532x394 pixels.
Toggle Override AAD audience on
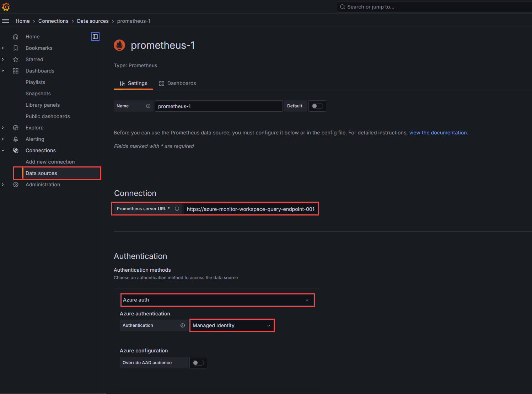pos(198,362)
